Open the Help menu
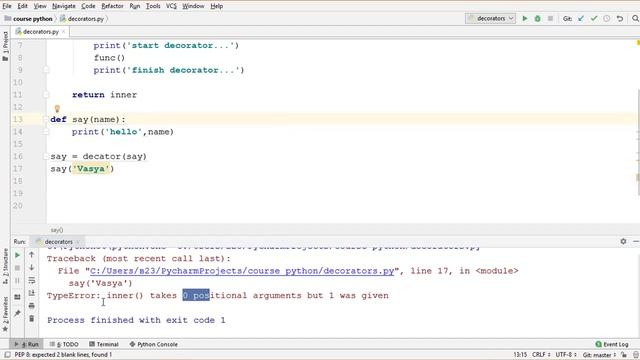 click(217, 6)
